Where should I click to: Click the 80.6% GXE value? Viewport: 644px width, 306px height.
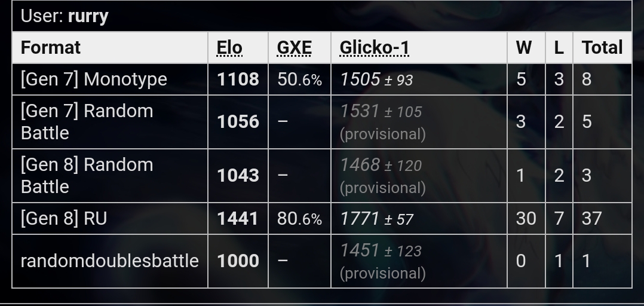[x=299, y=219]
